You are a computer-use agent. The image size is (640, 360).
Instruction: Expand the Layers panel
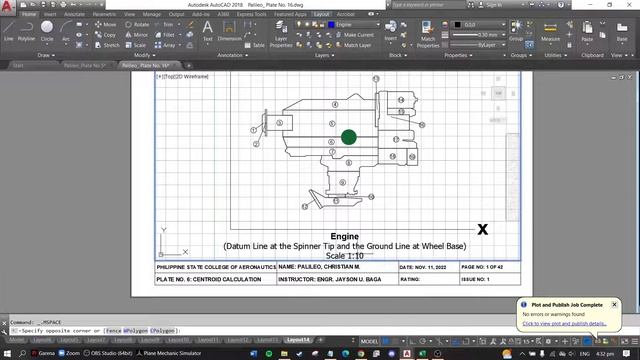[x=324, y=55]
